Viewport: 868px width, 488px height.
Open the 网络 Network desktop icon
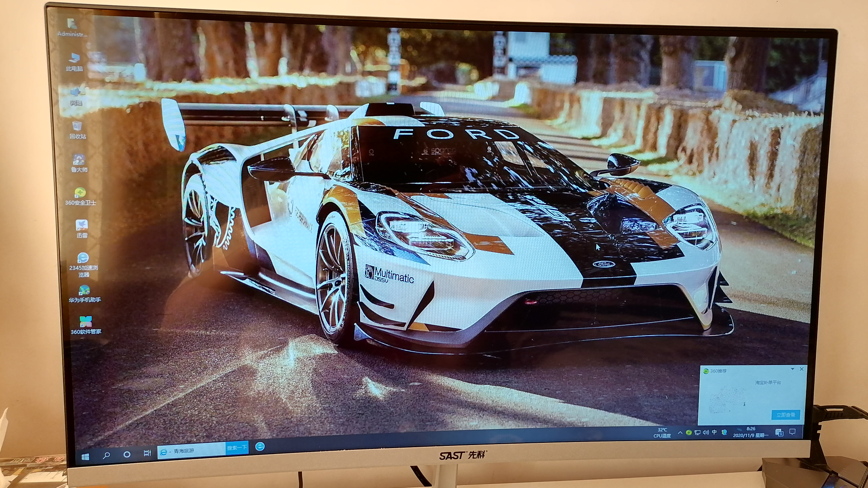click(76, 92)
